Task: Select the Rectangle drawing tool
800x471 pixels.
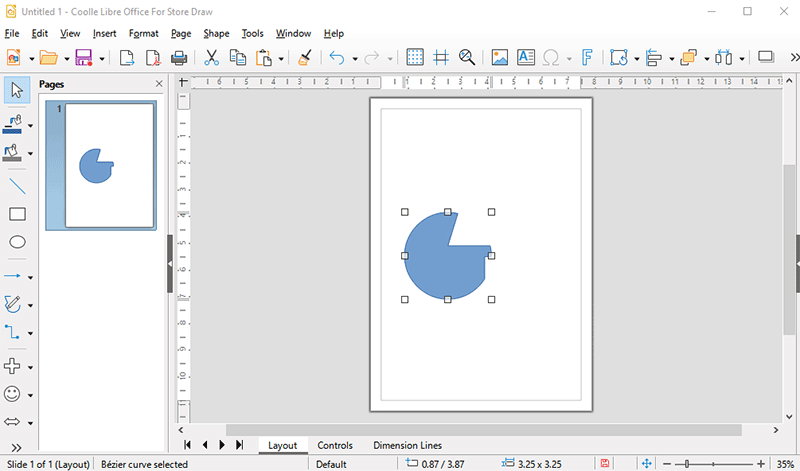Action: click(17, 214)
